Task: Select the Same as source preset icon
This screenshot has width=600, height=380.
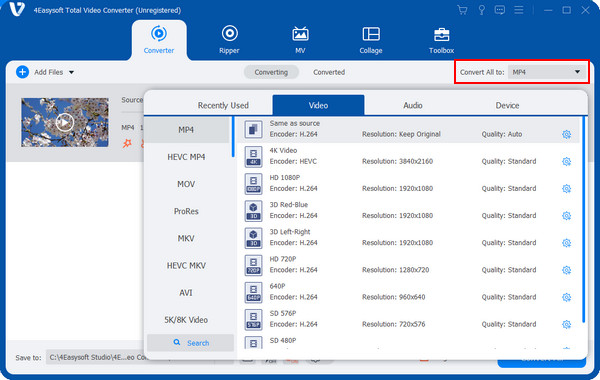Action: [x=253, y=129]
